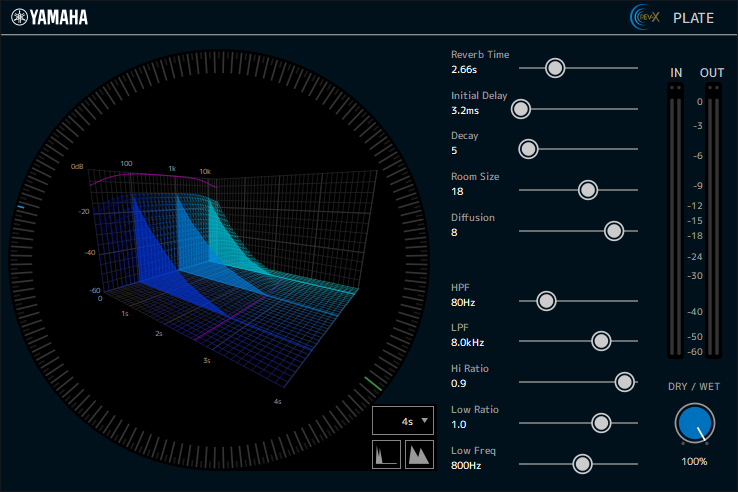This screenshot has height=492, width=738.
Task: Click the DRY / WET knob
Action: point(695,424)
